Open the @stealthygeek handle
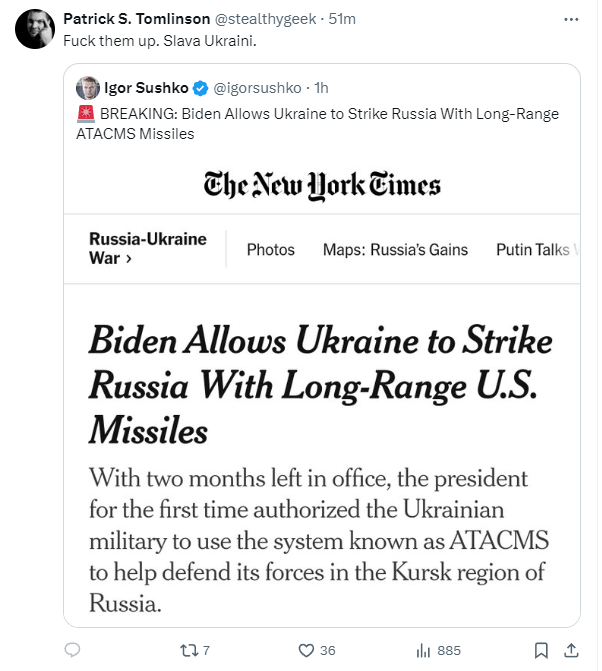This screenshot has height=671, width=602. pos(265,19)
